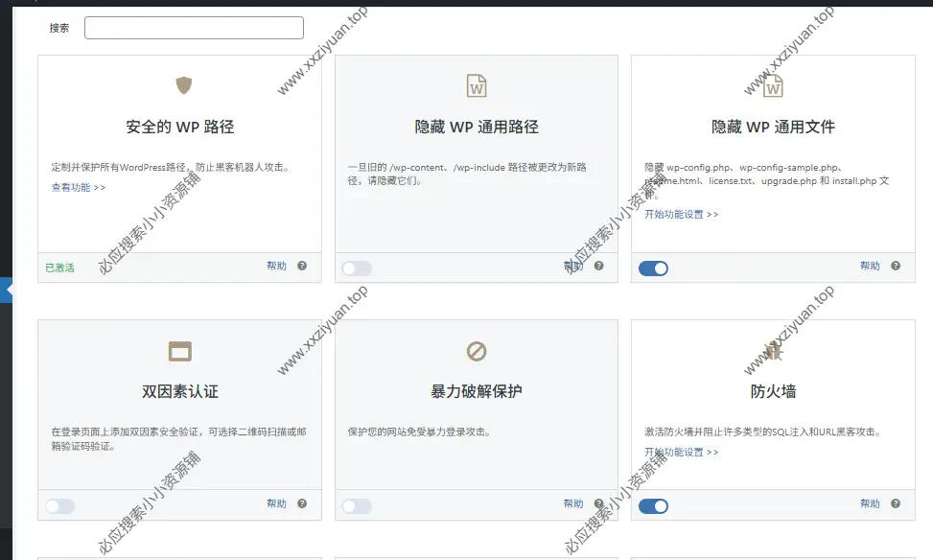Open the question mark icon in 双因素认证 card
This screenshot has height=560, width=933.
point(302,503)
